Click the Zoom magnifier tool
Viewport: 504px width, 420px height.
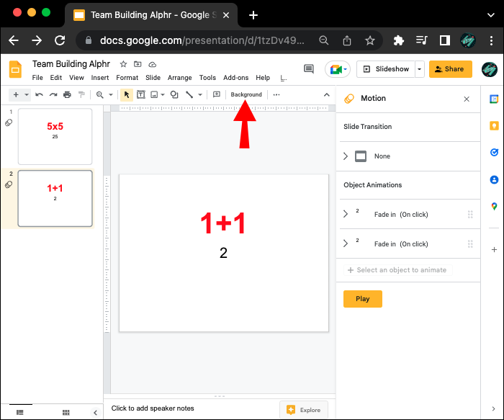coord(100,94)
